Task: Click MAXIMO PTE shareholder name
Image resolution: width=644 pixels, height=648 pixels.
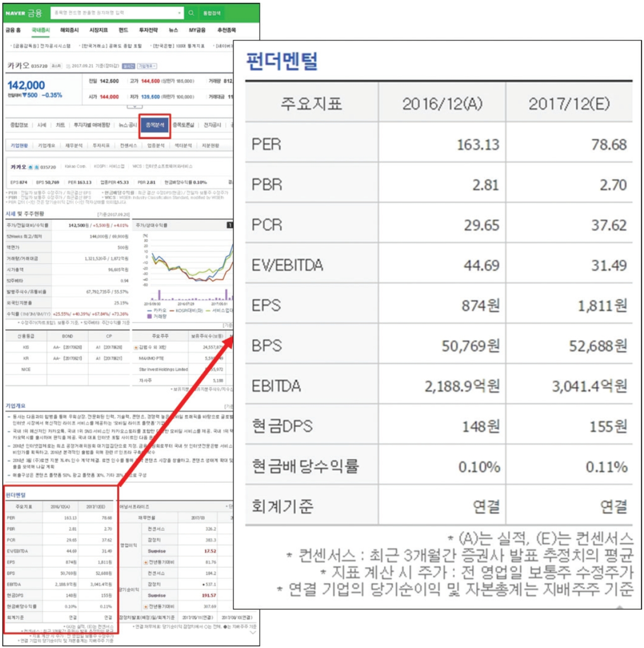Action: pos(151,359)
